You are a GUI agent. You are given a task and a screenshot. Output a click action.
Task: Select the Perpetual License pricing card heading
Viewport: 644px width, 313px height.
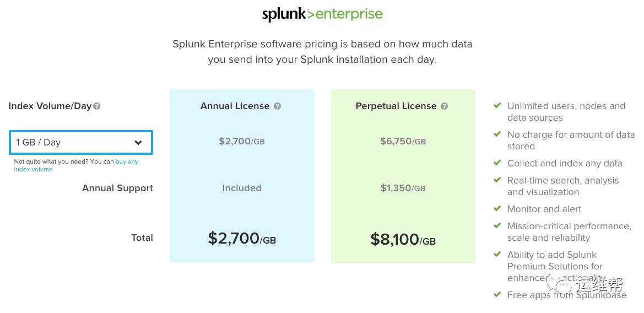pos(396,106)
